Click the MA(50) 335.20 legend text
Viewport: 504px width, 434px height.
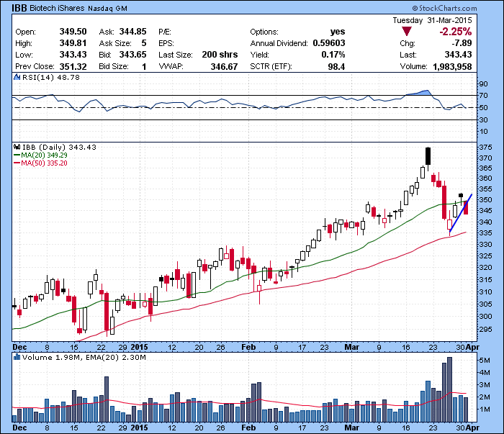45,163
